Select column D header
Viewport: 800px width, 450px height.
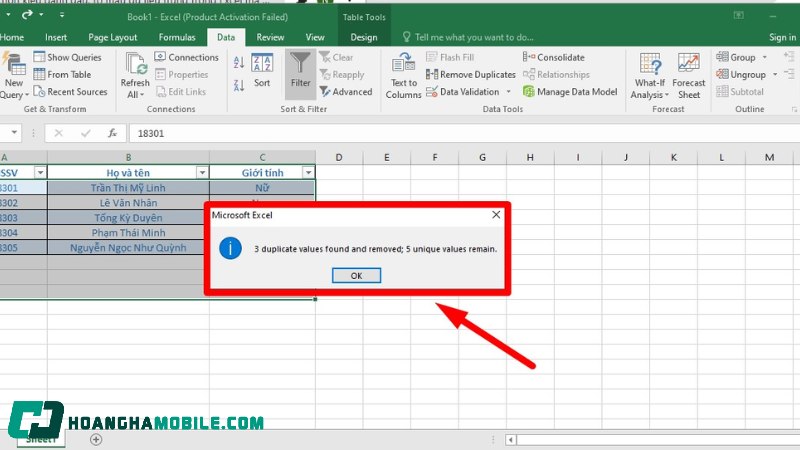pos(339,157)
